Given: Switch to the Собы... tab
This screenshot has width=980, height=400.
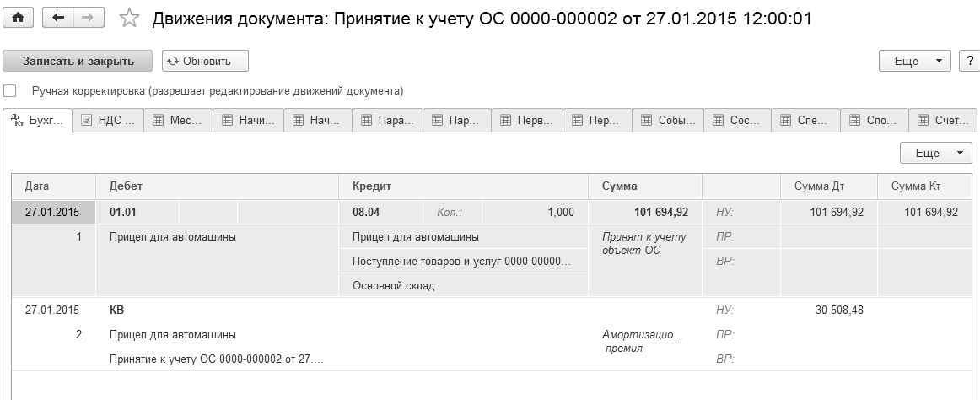Looking at the screenshot, I should 668,120.
